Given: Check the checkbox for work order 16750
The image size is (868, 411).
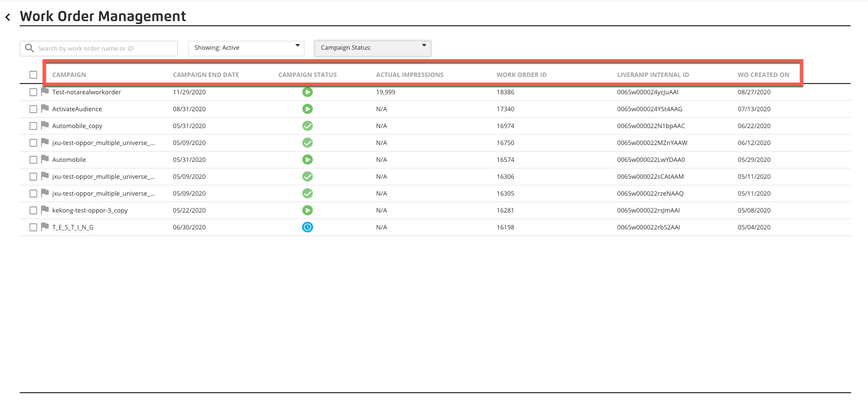Looking at the screenshot, I should point(33,143).
